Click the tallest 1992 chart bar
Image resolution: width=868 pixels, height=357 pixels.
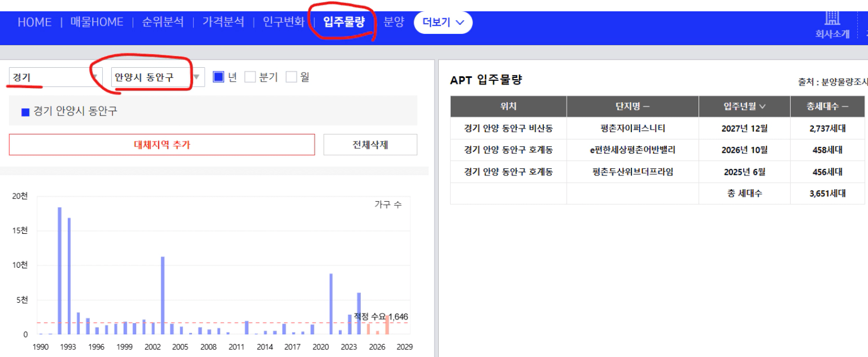(59, 271)
